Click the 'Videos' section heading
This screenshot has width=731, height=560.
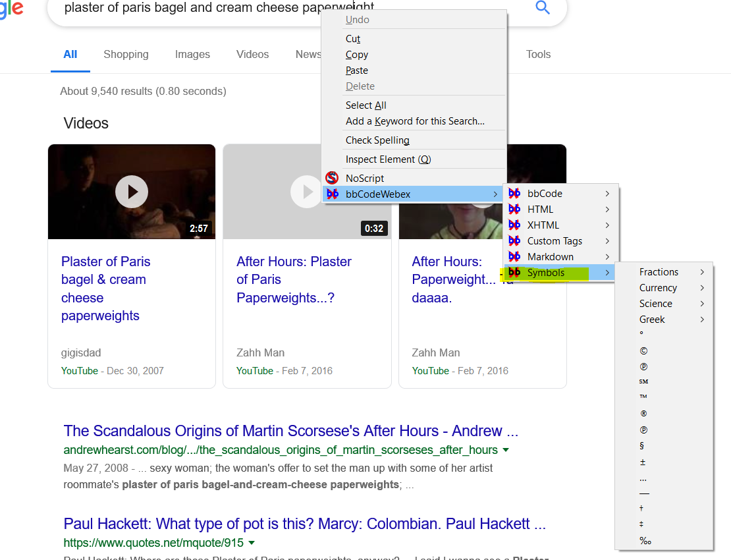86,123
